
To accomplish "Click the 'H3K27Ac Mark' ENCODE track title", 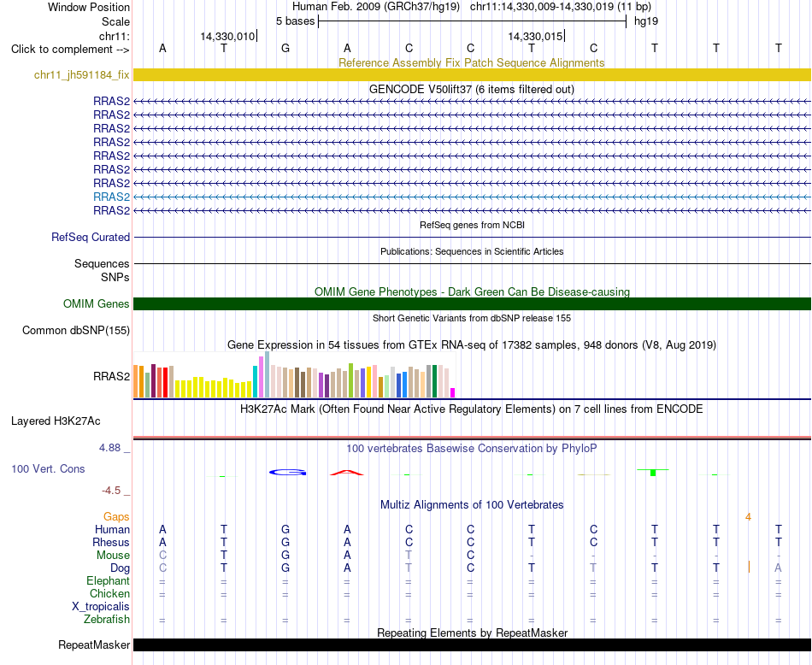I will 472,409.
